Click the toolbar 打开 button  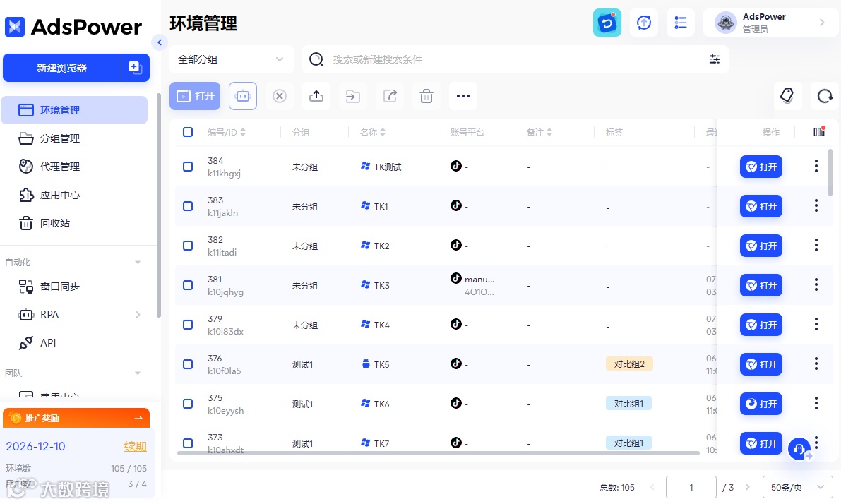195,96
